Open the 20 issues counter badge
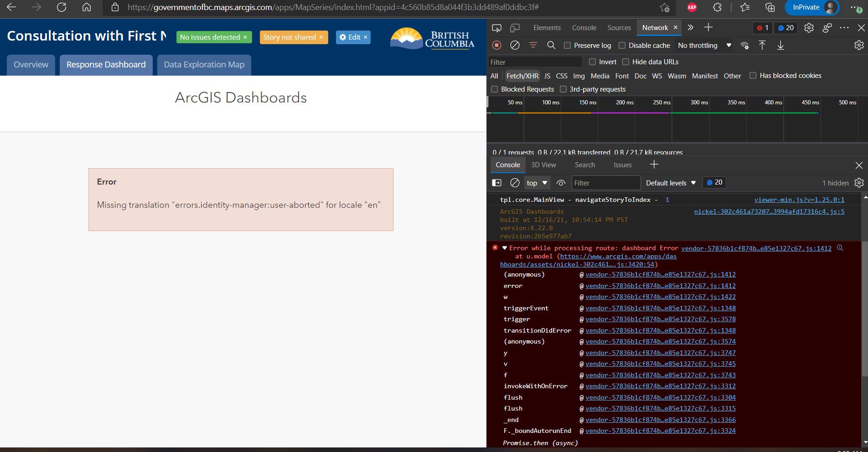868x452 pixels. (786, 28)
